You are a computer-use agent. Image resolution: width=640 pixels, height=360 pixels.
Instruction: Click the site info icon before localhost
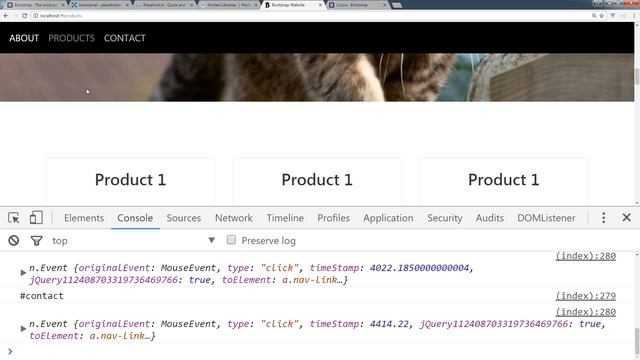[36, 16]
